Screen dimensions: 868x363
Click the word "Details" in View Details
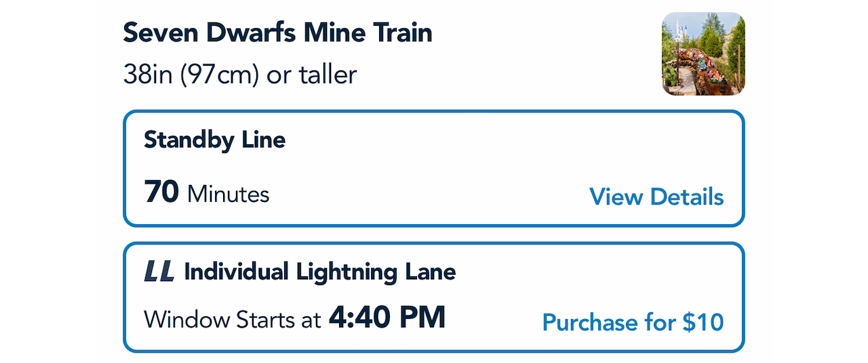[x=686, y=196]
